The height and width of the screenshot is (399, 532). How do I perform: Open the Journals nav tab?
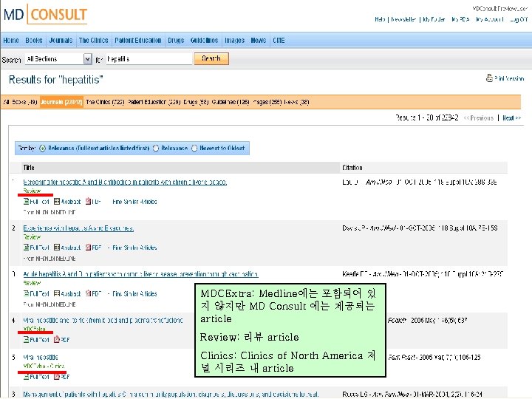click(x=61, y=41)
